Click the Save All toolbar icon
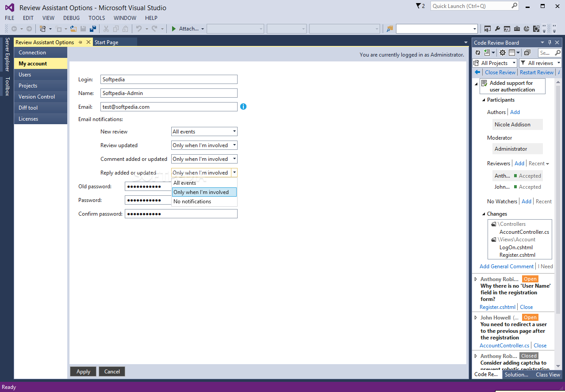Viewport: 565px width, 392px height. pos(93,29)
